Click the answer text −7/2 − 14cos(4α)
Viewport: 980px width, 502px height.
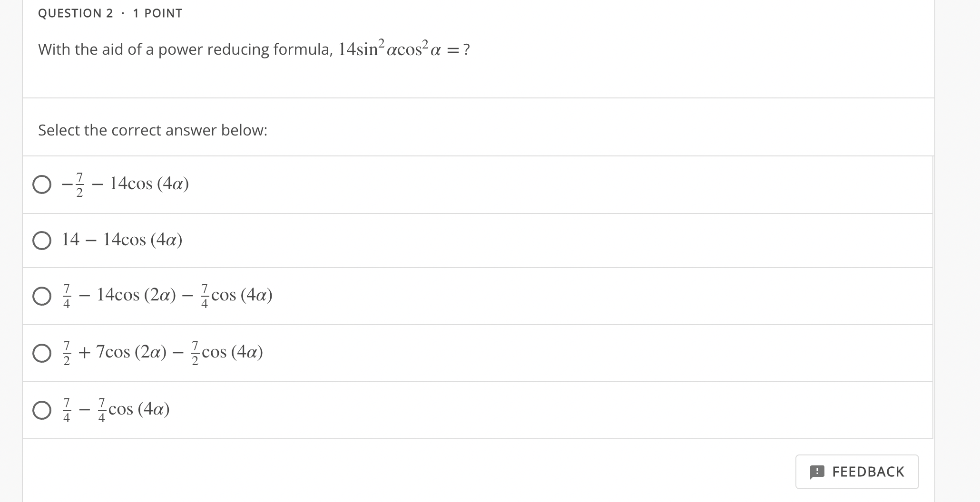click(126, 184)
